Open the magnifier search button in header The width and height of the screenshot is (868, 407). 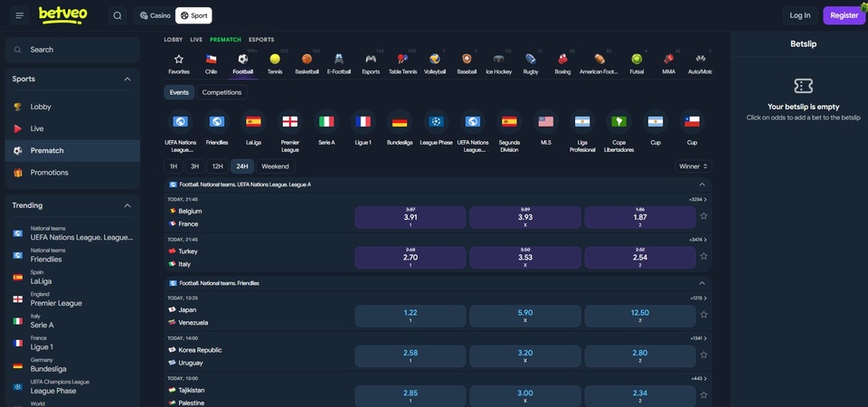pos(118,15)
